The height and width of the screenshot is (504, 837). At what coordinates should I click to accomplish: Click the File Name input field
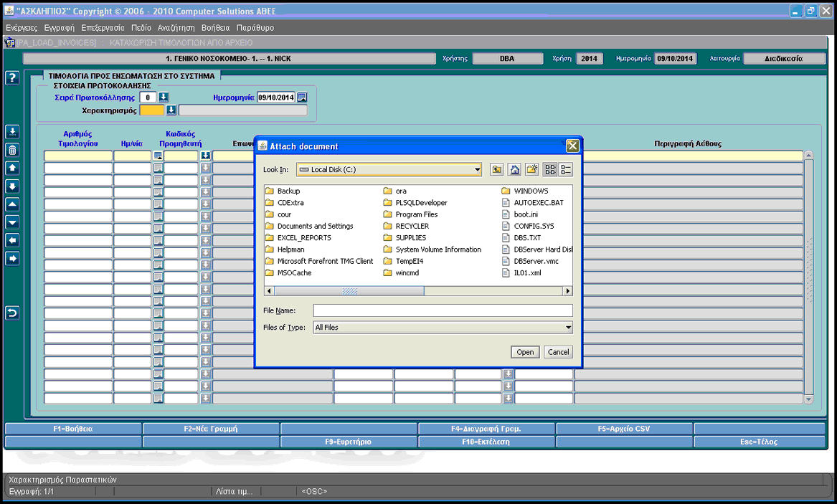click(443, 310)
